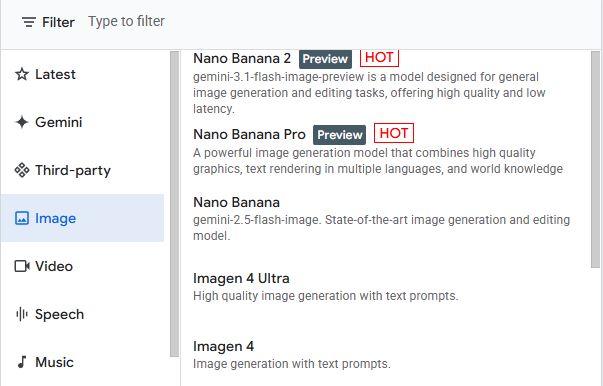Image resolution: width=603 pixels, height=386 pixels.
Task: Open the Gemini sparkle icon category
Action: [x=22, y=122]
